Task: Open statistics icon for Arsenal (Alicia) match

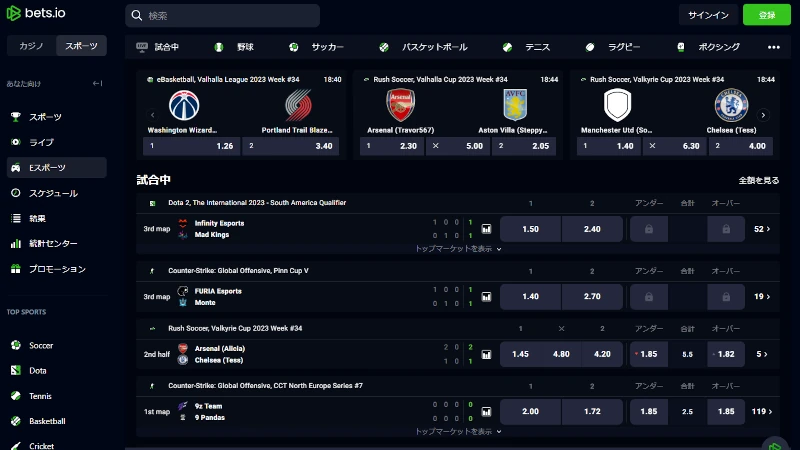Action: pos(486,354)
